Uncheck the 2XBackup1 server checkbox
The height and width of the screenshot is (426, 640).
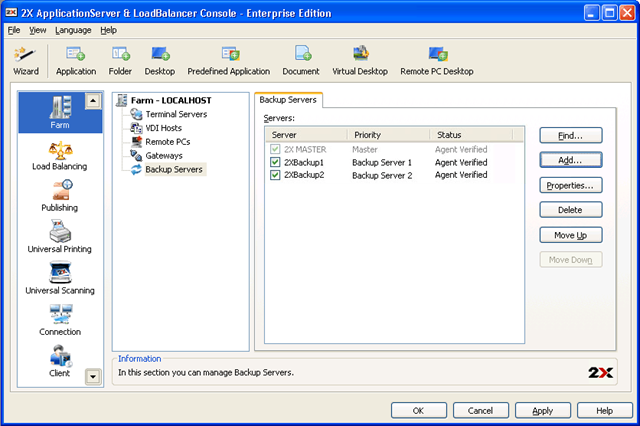click(x=275, y=162)
